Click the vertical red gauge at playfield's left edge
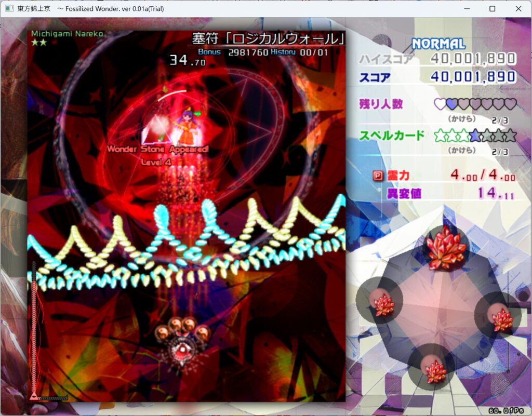This screenshot has width=532, height=416. [x=34, y=326]
